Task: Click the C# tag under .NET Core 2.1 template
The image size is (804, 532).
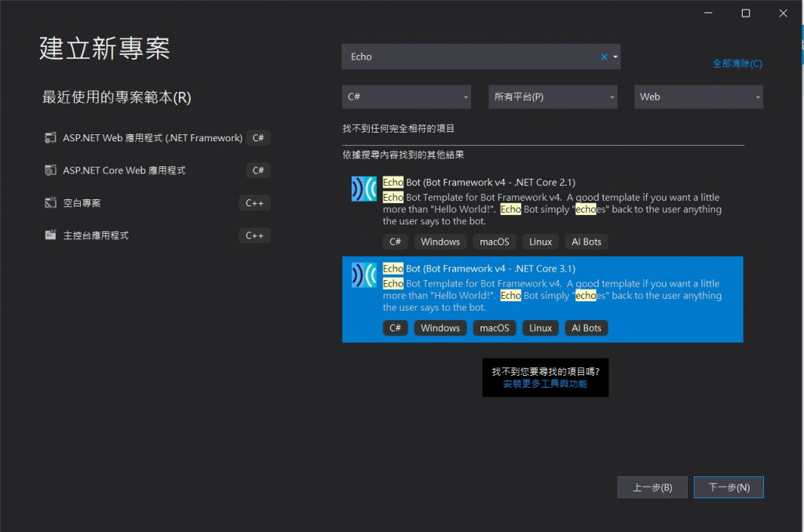Action: (x=395, y=242)
